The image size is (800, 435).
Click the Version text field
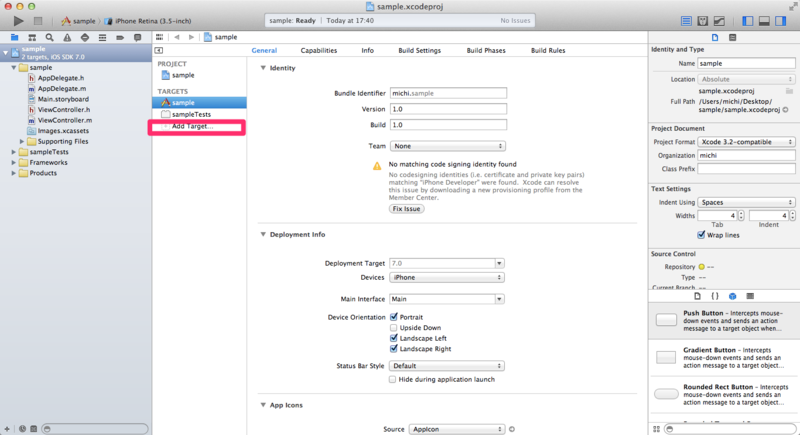(448, 109)
